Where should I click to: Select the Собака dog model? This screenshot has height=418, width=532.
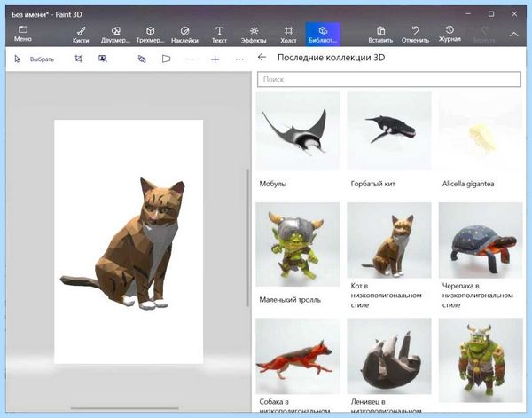click(x=298, y=356)
